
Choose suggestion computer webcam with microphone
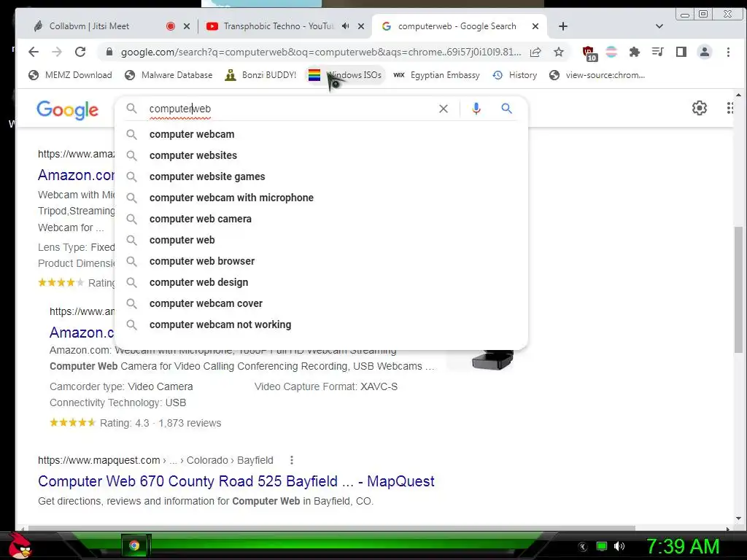[x=322, y=198]
